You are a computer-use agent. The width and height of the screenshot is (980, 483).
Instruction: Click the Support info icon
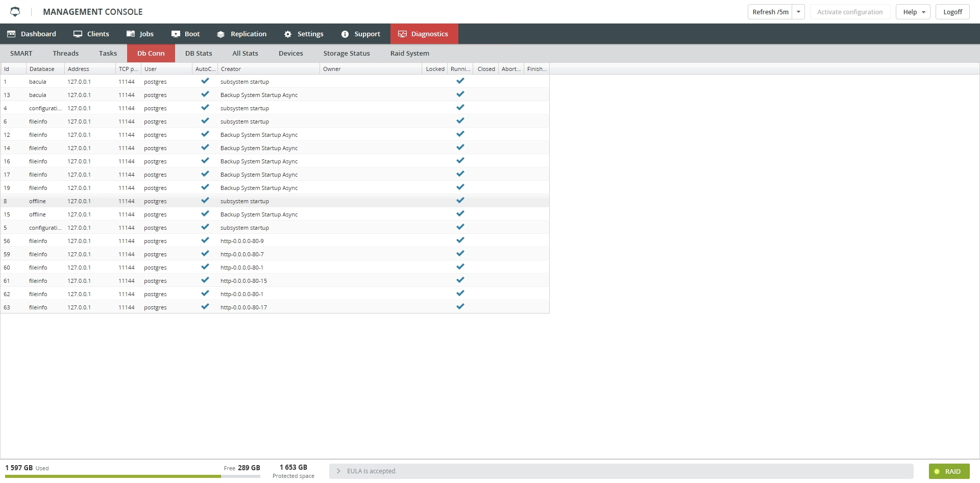[345, 34]
